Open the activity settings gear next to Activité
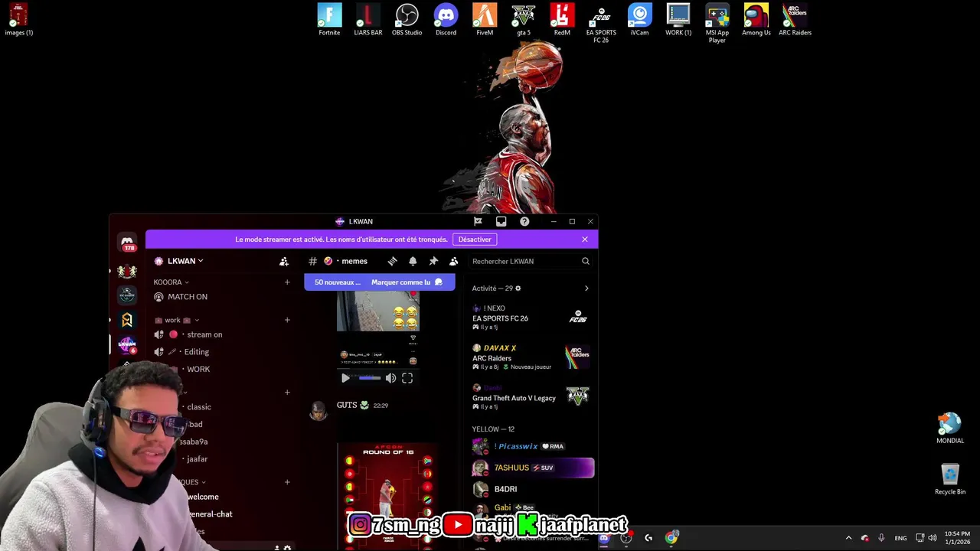 518,289
